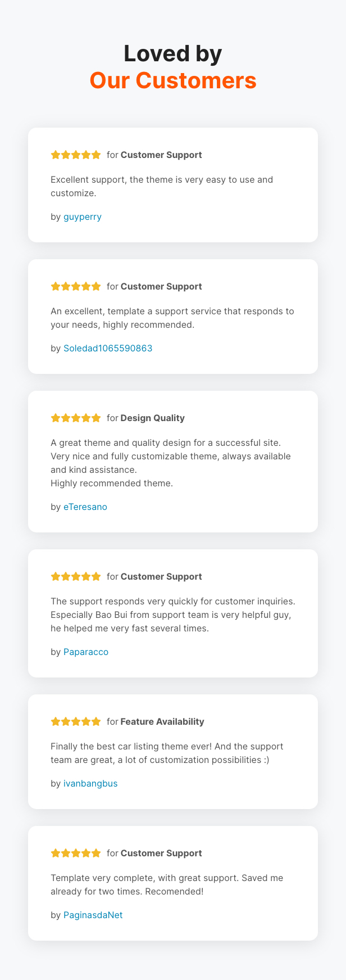
Task: Click the star rating for Feature Availability
Action: click(x=76, y=721)
